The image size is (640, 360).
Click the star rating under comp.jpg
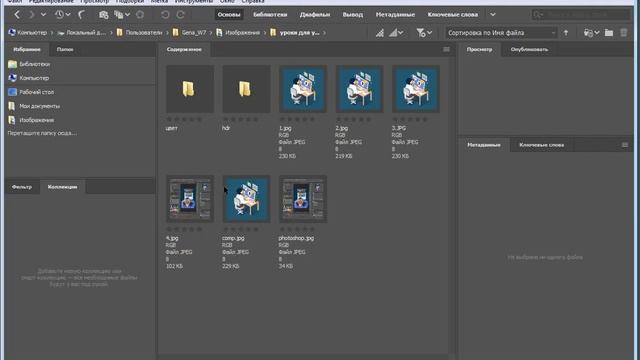[240, 229]
